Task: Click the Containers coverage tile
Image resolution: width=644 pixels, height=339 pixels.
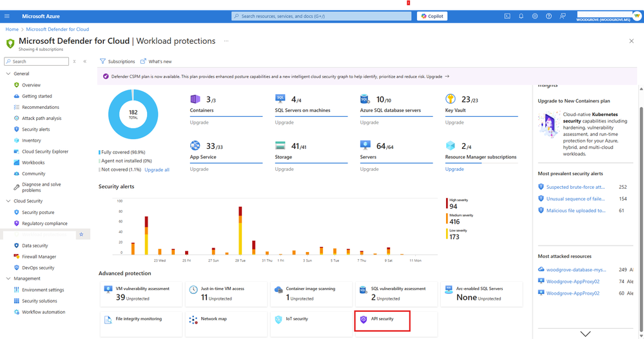Action: point(226,110)
